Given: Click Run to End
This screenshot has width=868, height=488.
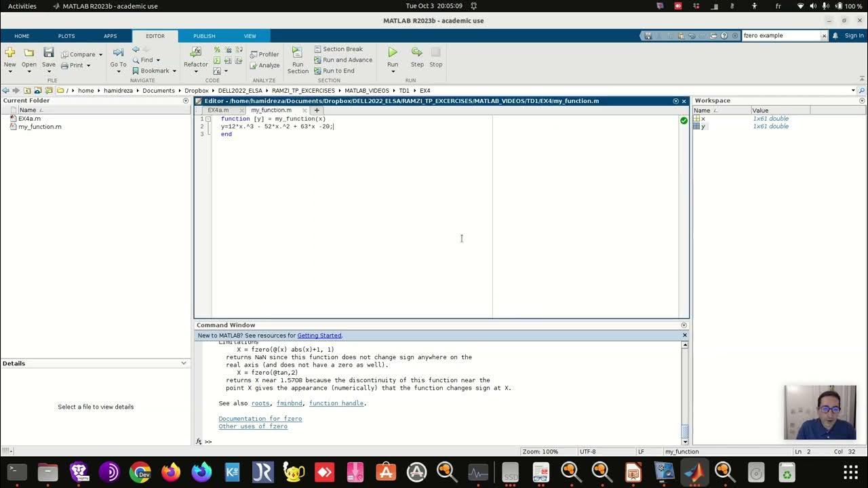Looking at the screenshot, I should tap(334, 70).
